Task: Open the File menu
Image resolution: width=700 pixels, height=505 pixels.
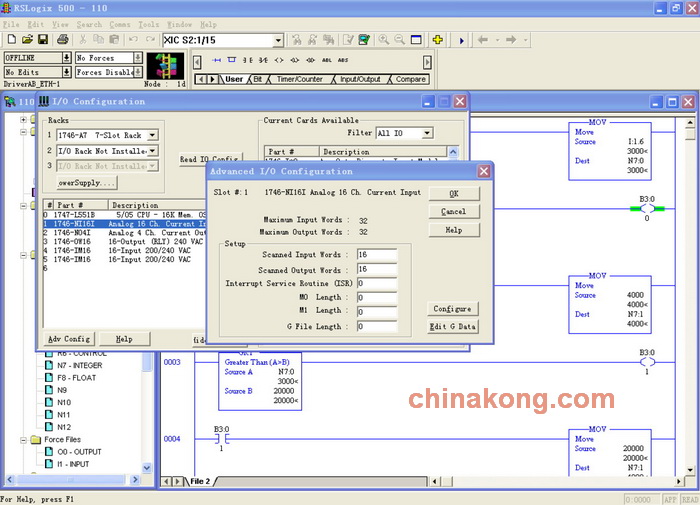Action: [11, 25]
